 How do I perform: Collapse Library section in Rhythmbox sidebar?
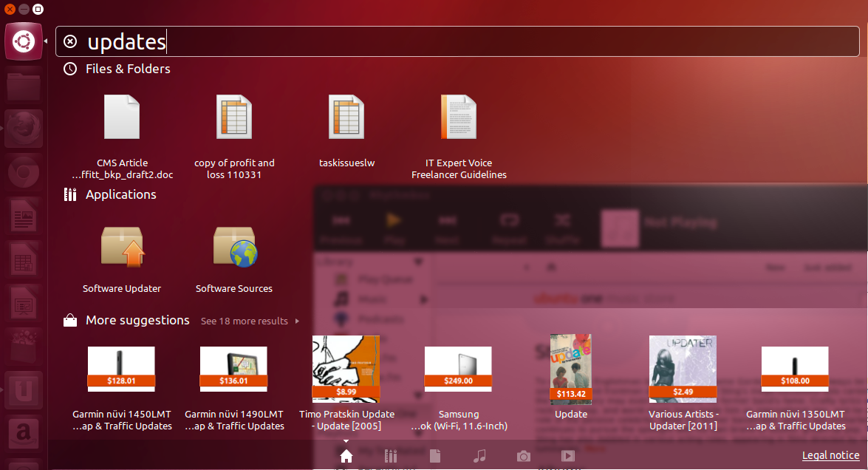pyautogui.click(x=419, y=262)
